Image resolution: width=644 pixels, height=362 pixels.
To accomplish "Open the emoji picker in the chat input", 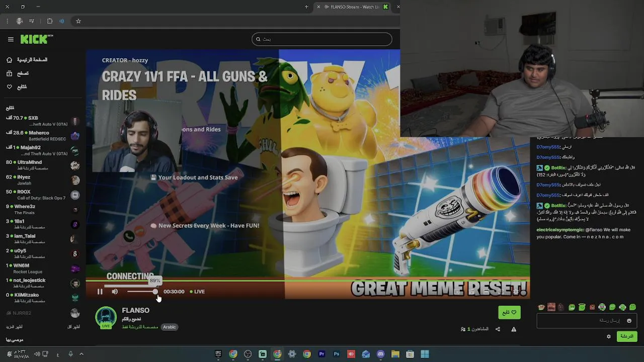I will click(x=629, y=320).
